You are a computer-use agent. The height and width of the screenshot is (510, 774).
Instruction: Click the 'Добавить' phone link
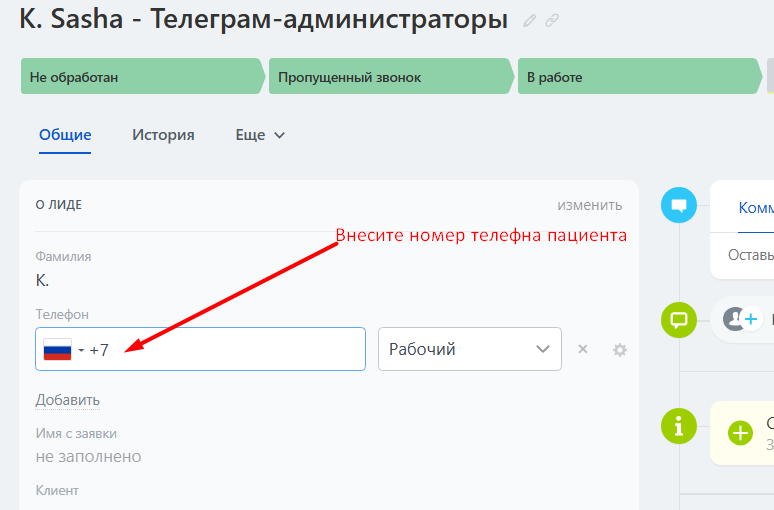tap(68, 400)
